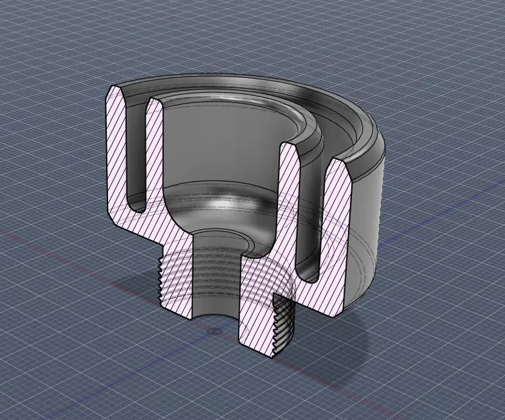Select the internal threaded bore surface

point(216,278)
